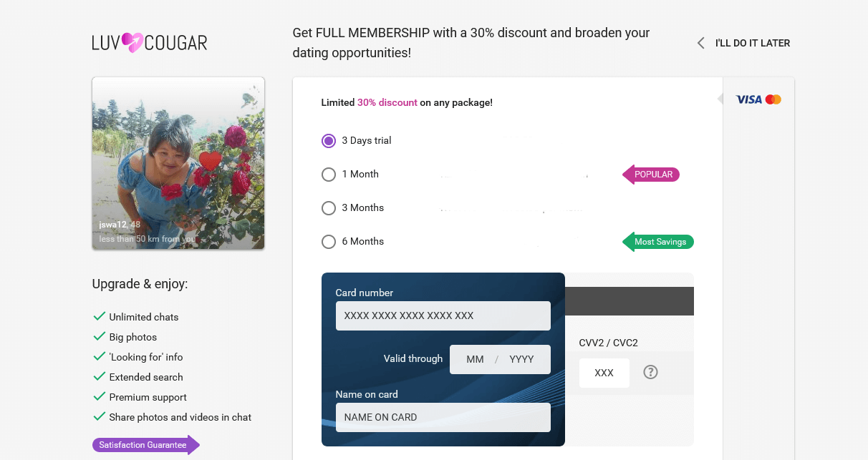Click the CVV help question mark icon
868x460 pixels.
click(650, 372)
